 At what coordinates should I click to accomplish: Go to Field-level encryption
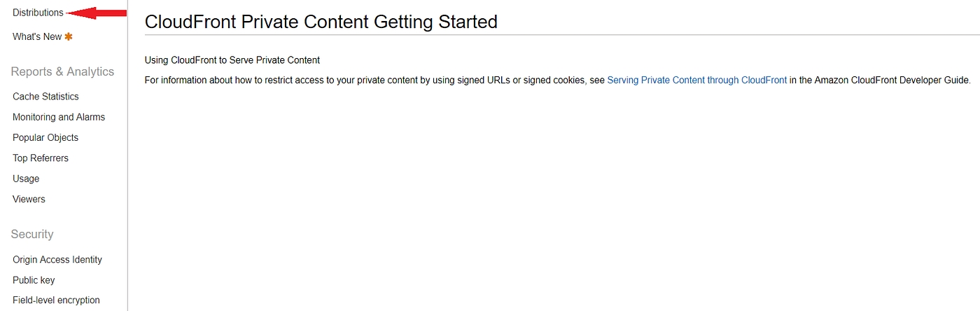coord(56,300)
